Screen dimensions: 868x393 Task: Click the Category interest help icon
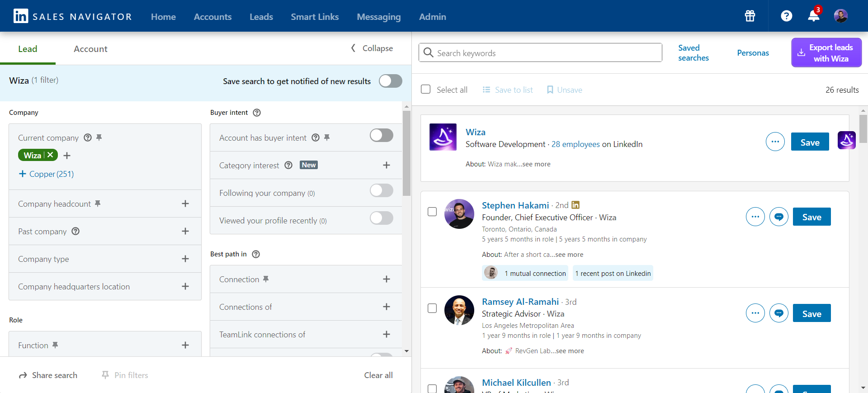click(x=288, y=165)
